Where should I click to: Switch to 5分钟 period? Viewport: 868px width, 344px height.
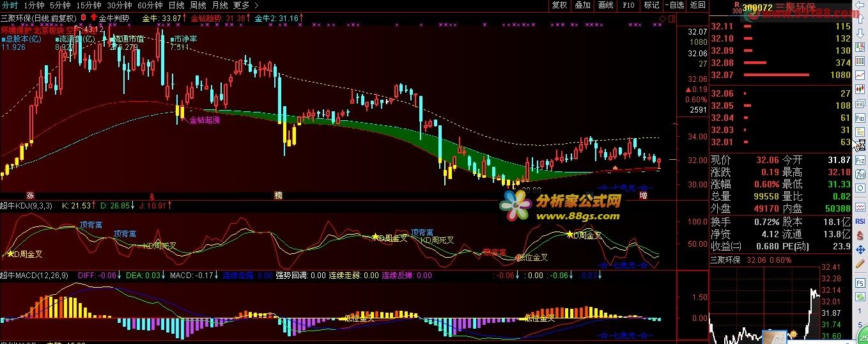click(x=60, y=5)
